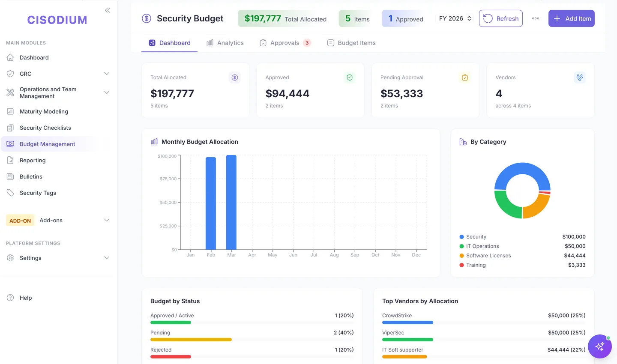Click the Security Checklists clipboard icon
The height and width of the screenshot is (364, 617).
point(10,128)
